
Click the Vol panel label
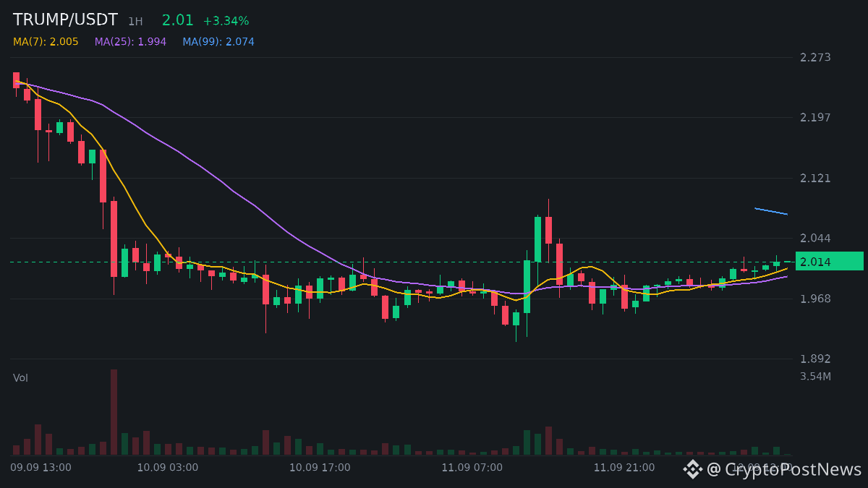(x=20, y=378)
